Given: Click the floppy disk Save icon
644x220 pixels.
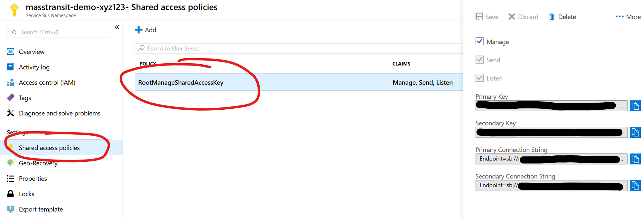Looking at the screenshot, I should [x=479, y=17].
